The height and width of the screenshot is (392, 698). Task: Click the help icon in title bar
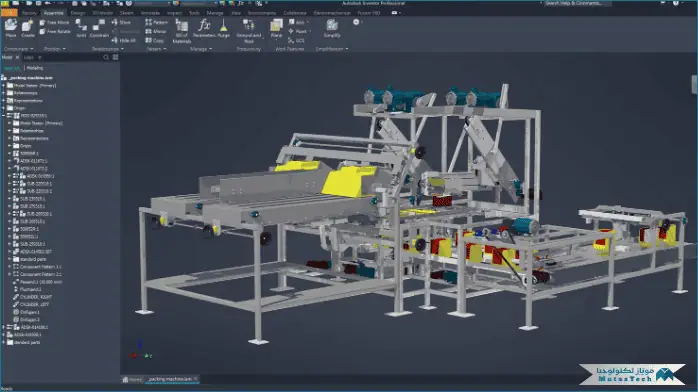click(676, 3)
